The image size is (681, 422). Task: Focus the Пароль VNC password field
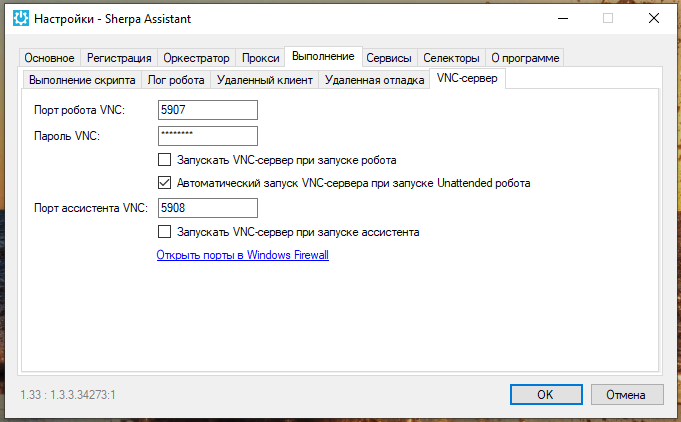(x=208, y=136)
